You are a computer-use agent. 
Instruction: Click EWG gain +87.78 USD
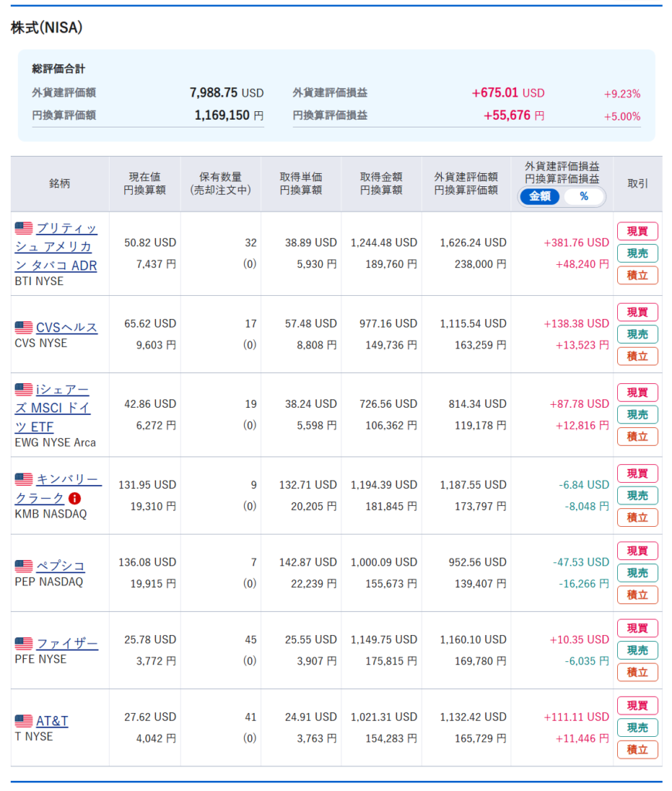(x=579, y=404)
